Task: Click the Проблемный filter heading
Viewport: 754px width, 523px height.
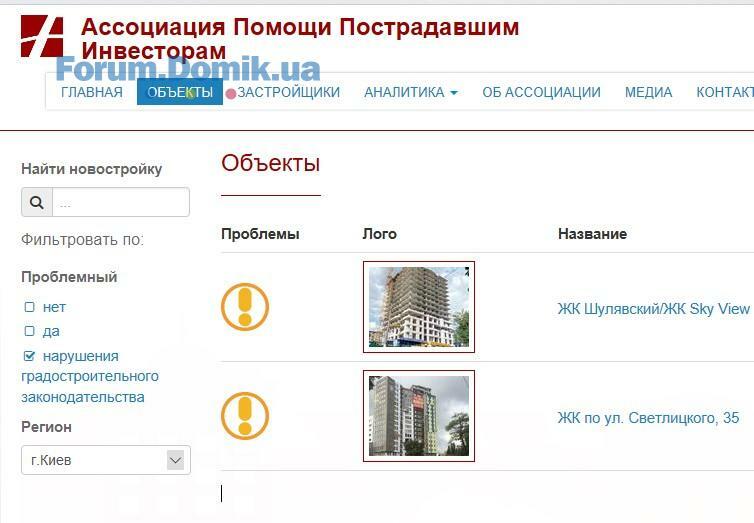Action: coord(69,277)
